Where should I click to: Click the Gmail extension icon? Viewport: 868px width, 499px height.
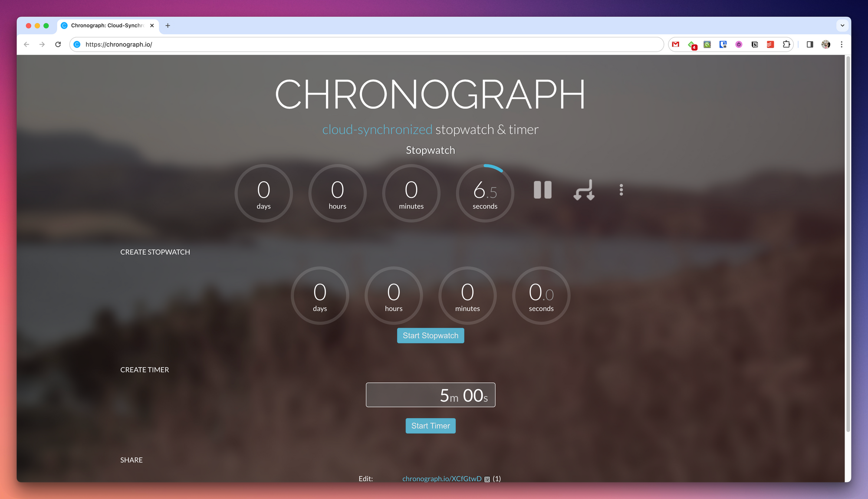click(676, 44)
